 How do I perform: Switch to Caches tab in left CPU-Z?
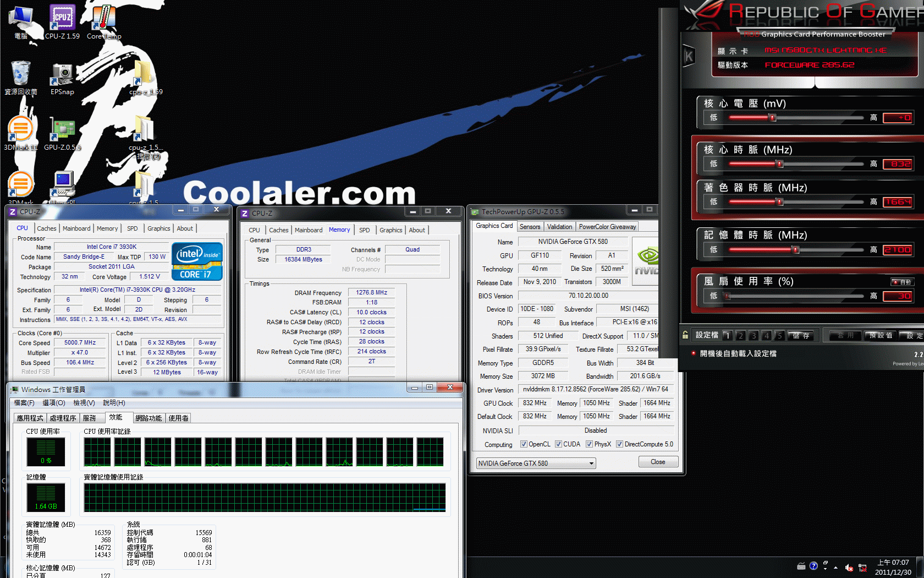[x=47, y=228]
